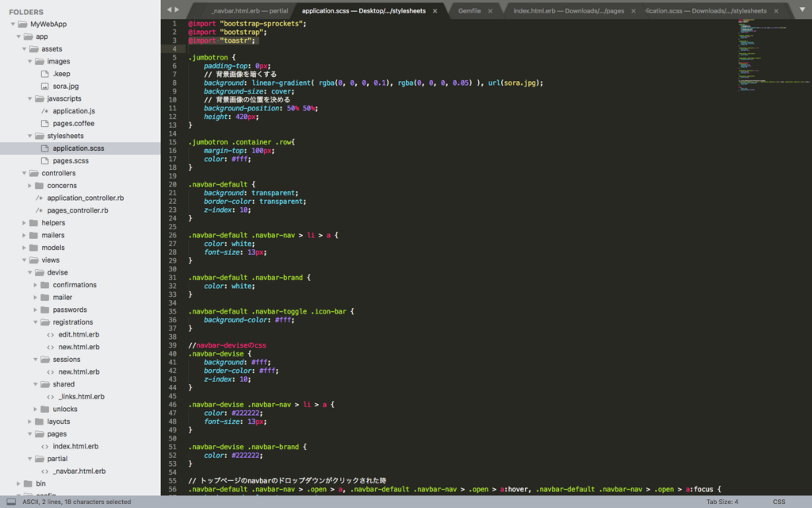Collapse the stylesheets folder arrow
812x508 pixels.
coord(30,136)
